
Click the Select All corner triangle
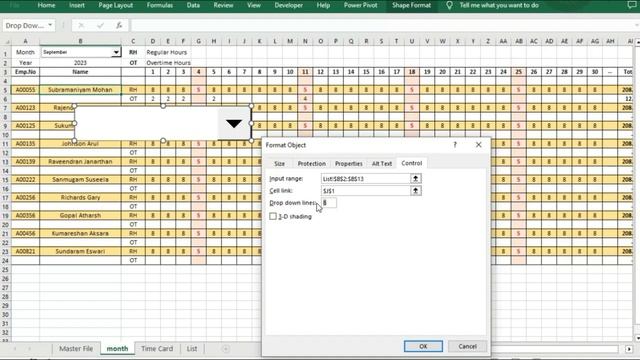(x=6, y=41)
